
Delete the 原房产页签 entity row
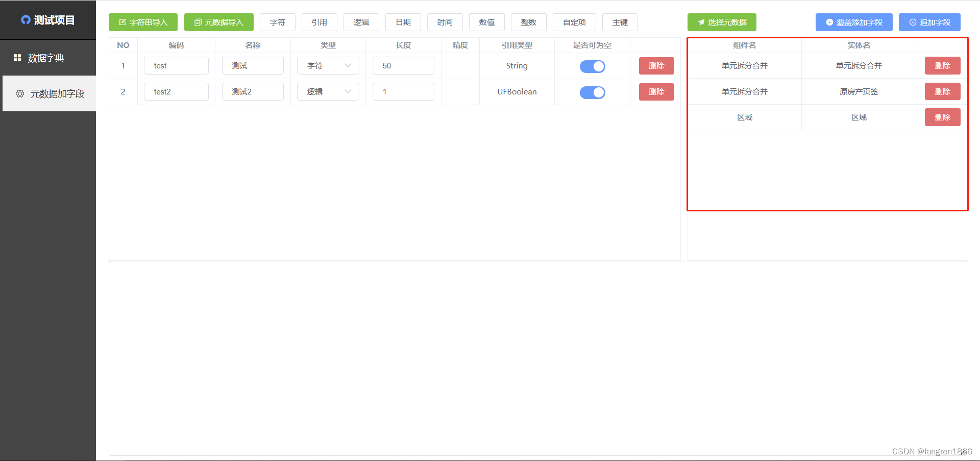tap(942, 92)
